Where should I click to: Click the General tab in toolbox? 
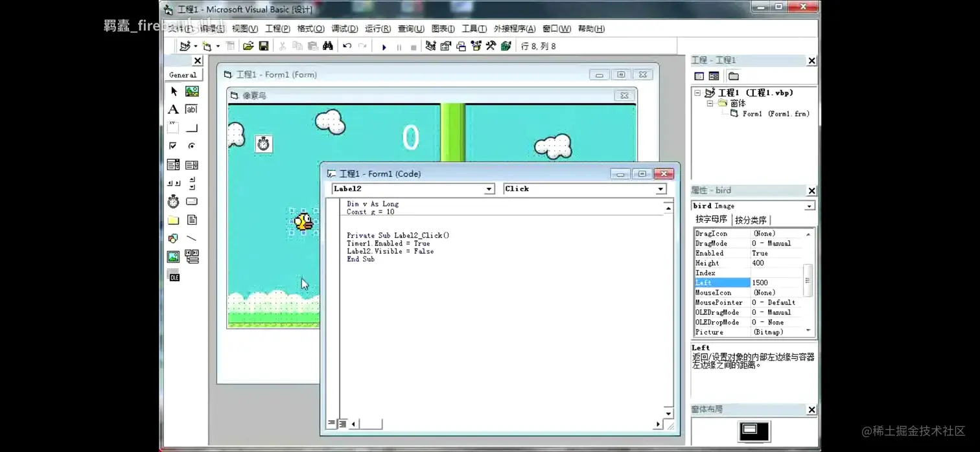[183, 75]
